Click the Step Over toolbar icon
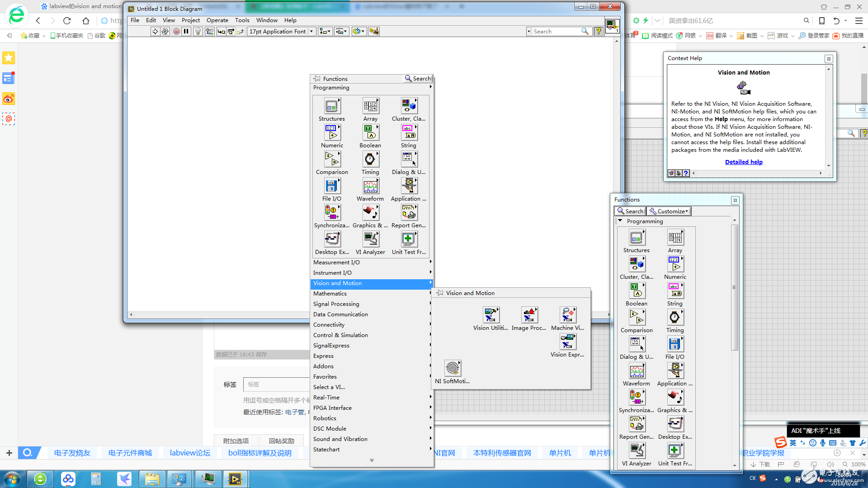This screenshot has width=868, height=488. [x=231, y=31]
